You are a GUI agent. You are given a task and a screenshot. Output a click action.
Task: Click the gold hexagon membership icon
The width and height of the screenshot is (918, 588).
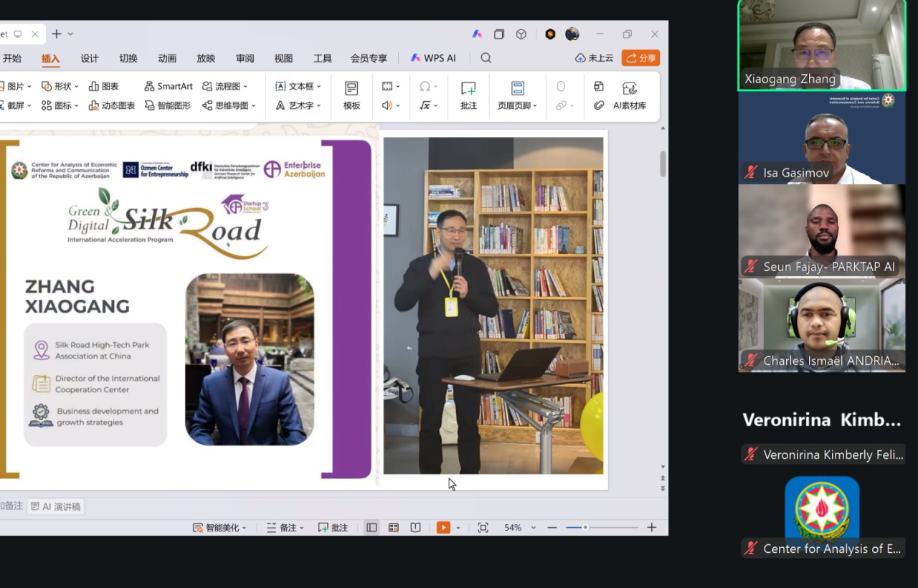[550, 34]
